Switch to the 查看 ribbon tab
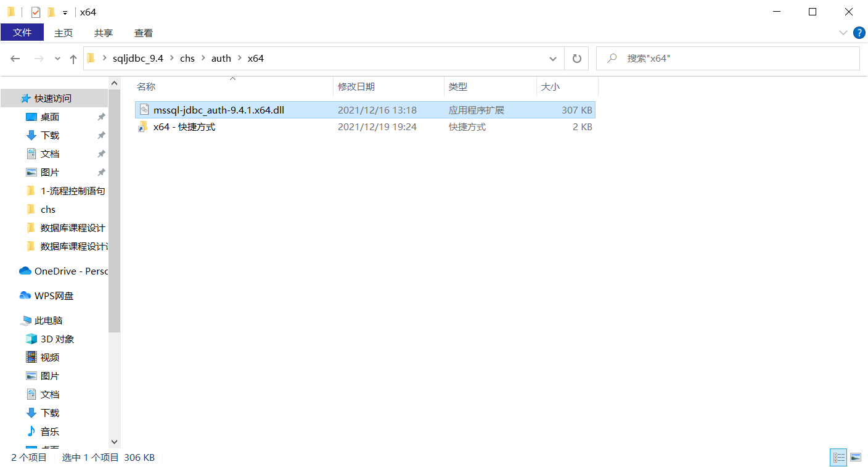This screenshot has height=467, width=868. coord(144,33)
